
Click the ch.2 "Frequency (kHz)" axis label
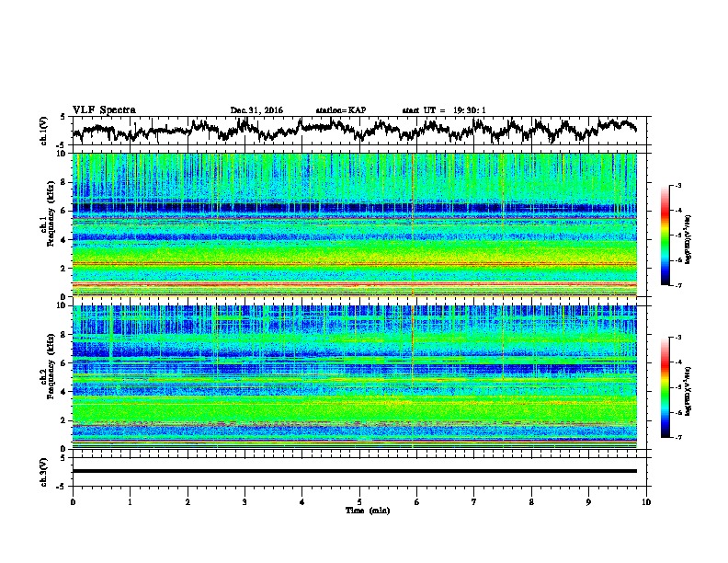[51, 366]
